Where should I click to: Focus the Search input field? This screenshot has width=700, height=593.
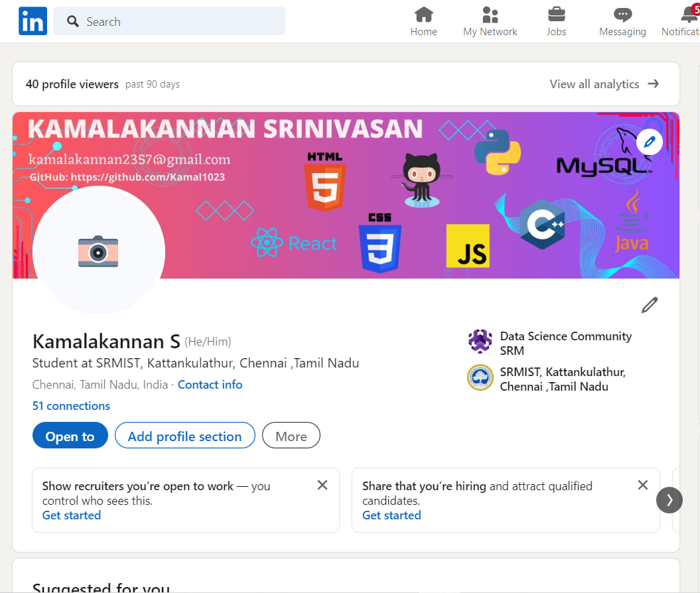pos(169,21)
